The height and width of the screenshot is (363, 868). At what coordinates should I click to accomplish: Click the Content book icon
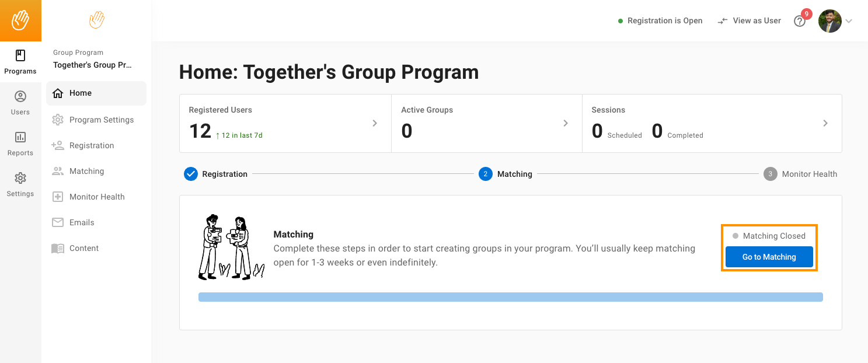click(58, 248)
